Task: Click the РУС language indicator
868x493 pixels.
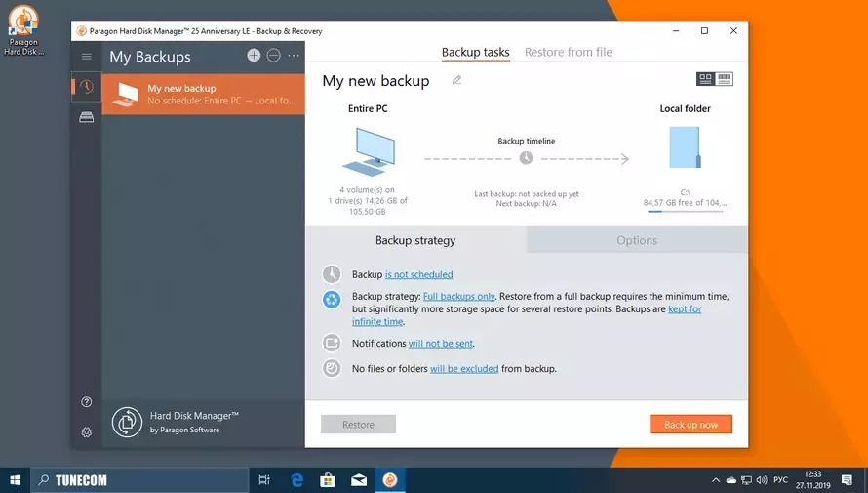Action: (780, 479)
